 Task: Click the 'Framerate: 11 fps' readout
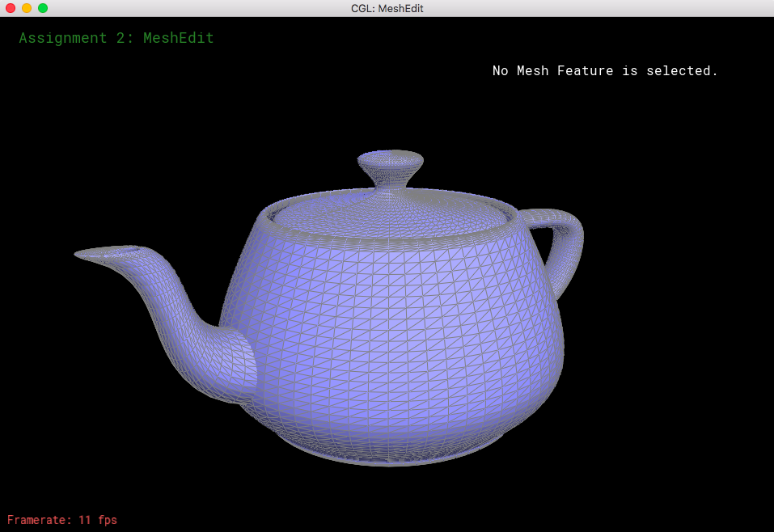[x=62, y=520]
